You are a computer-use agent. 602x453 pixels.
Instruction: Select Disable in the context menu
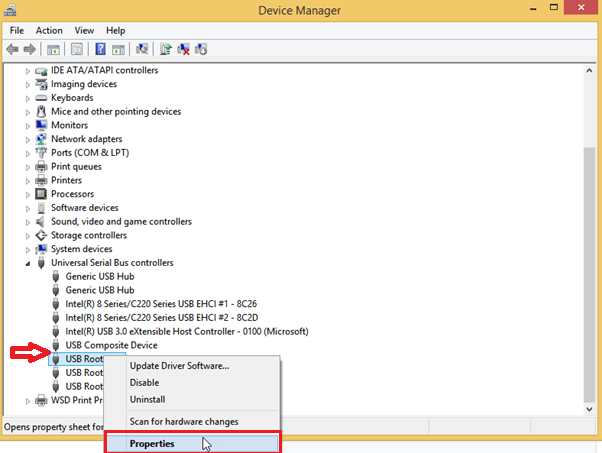(145, 382)
